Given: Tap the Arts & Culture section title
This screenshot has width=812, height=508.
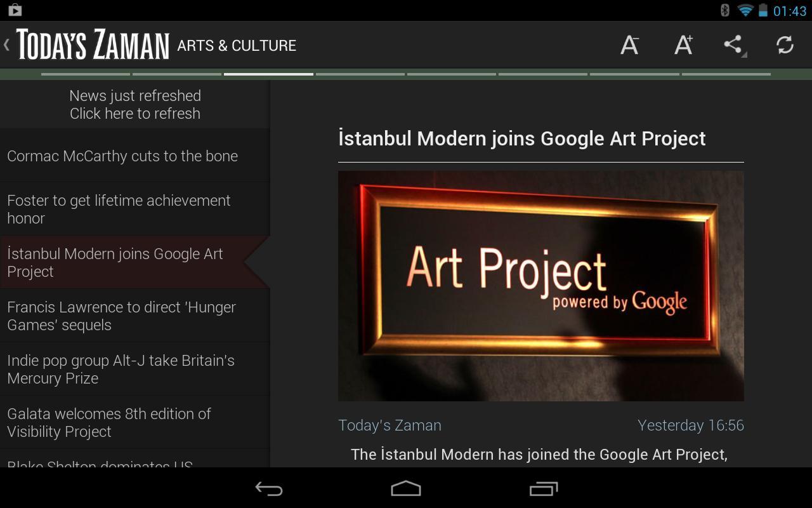Looking at the screenshot, I should (237, 46).
